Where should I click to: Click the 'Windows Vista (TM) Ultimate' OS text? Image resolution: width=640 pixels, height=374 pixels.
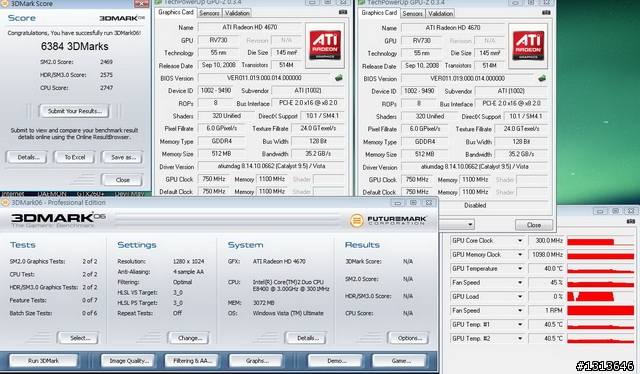coord(288,313)
